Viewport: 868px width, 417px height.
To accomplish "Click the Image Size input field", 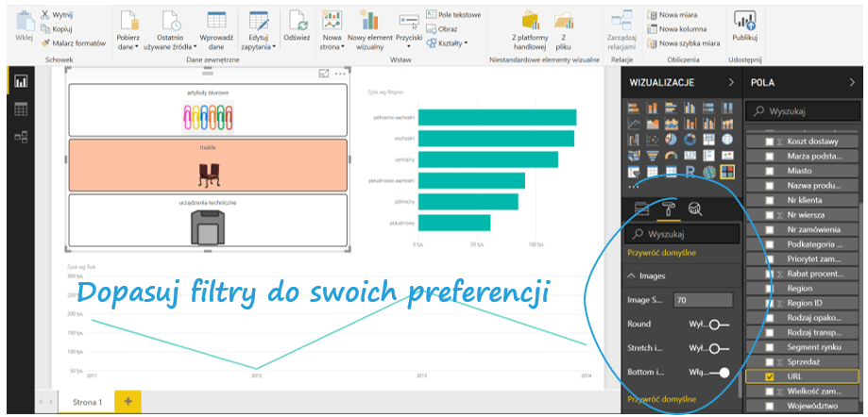I will coord(702,300).
